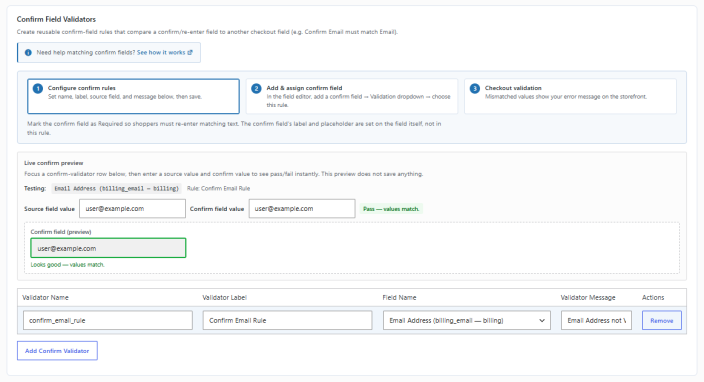704x382 pixels.
Task: Click the external link icon beside See how it works
Action: coord(190,53)
